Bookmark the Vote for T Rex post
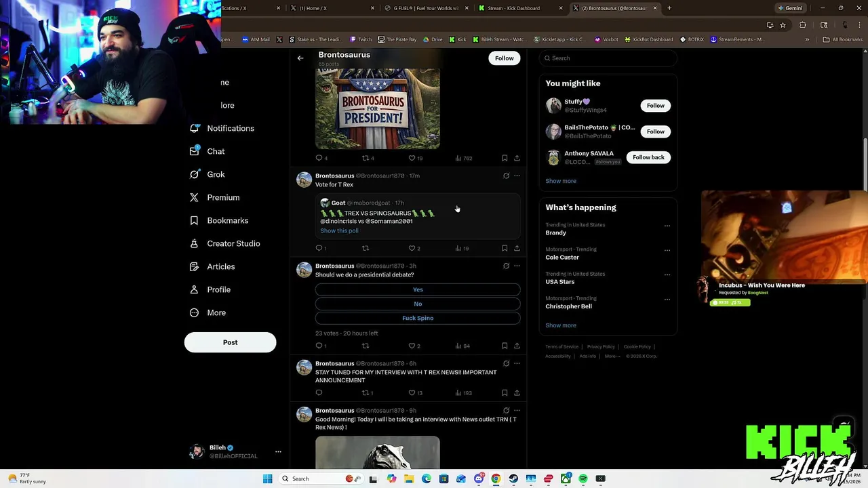 pyautogui.click(x=505, y=248)
